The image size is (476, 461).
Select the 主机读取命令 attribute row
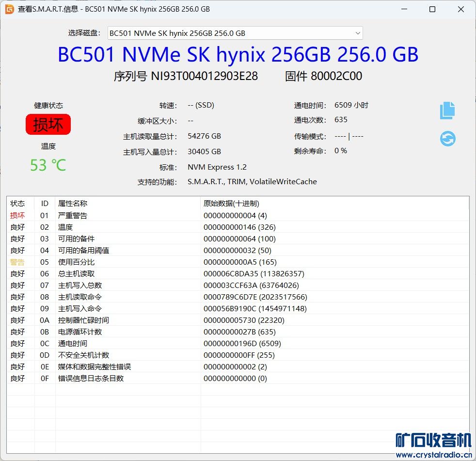tap(238, 297)
